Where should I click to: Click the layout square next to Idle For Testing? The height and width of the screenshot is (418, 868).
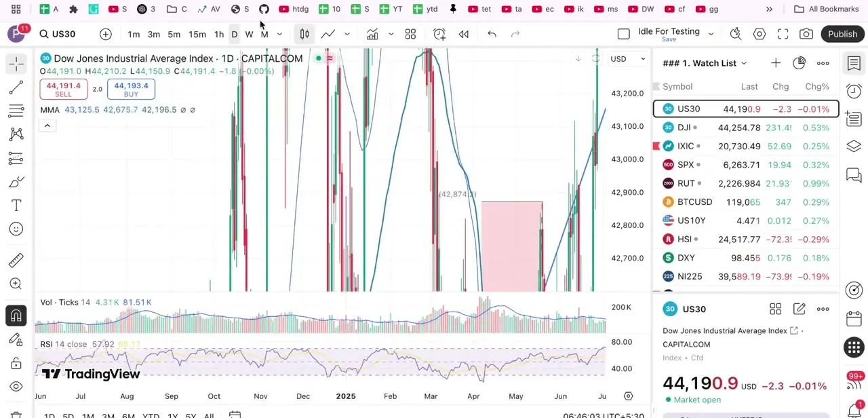point(624,34)
